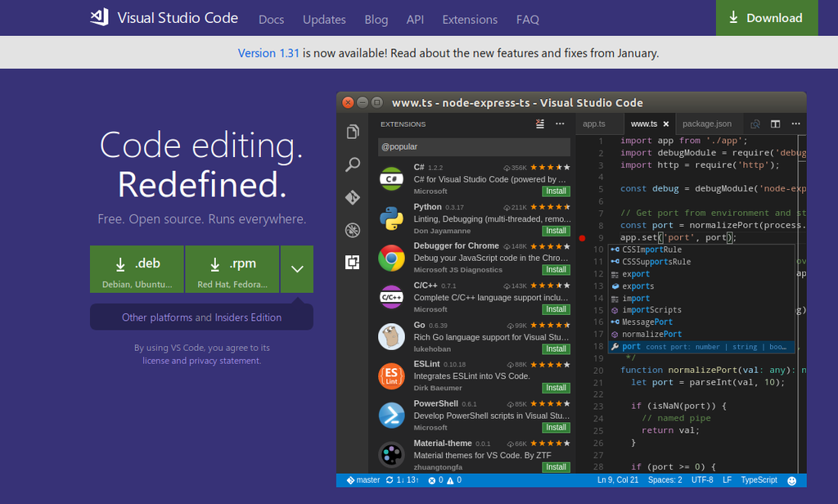The image size is (838, 504).
Task: Close the www.ts tab with its X
Action: tap(666, 124)
